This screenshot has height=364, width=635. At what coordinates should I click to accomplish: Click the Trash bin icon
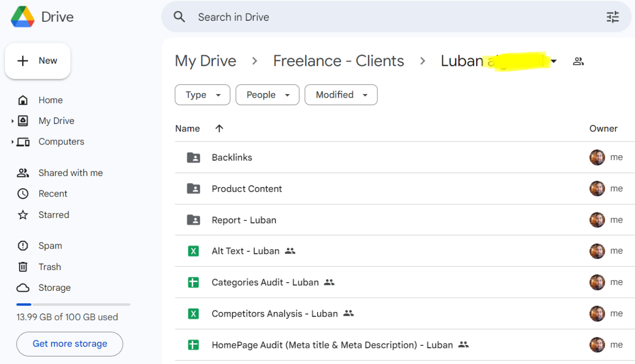pos(23,267)
